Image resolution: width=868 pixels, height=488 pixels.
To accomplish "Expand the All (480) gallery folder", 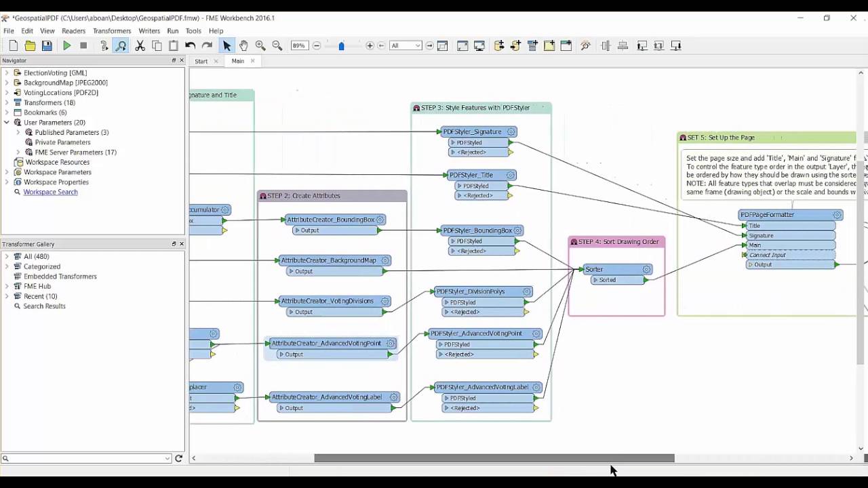I will 7,257.
